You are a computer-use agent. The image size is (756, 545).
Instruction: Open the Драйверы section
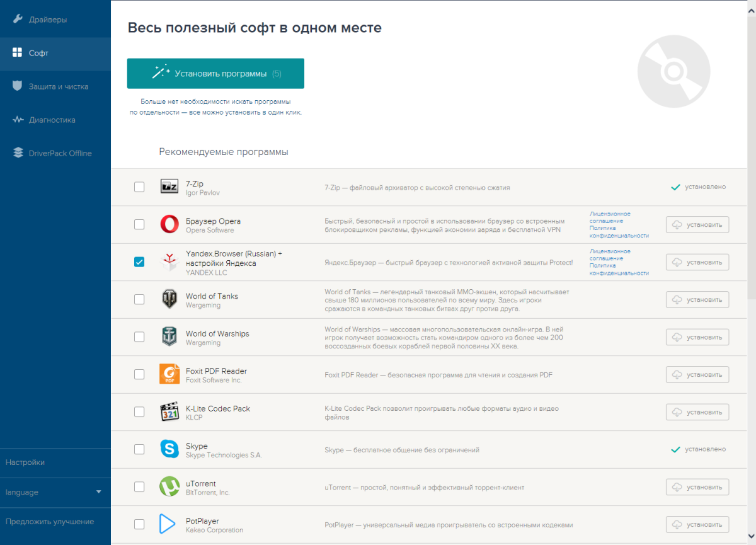point(55,20)
